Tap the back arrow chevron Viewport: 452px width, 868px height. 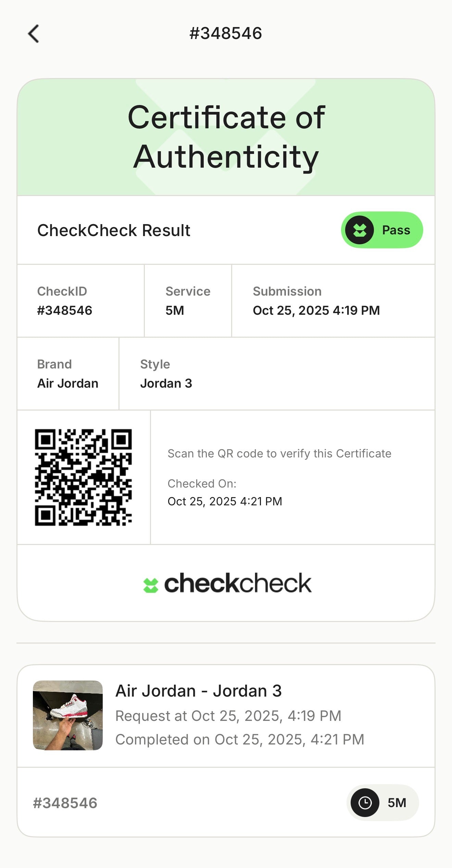point(34,34)
